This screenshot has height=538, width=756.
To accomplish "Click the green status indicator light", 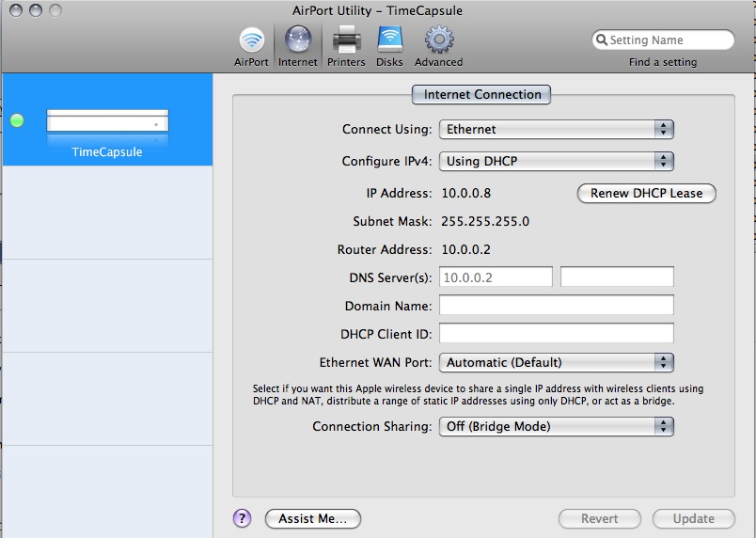I will click(x=17, y=120).
